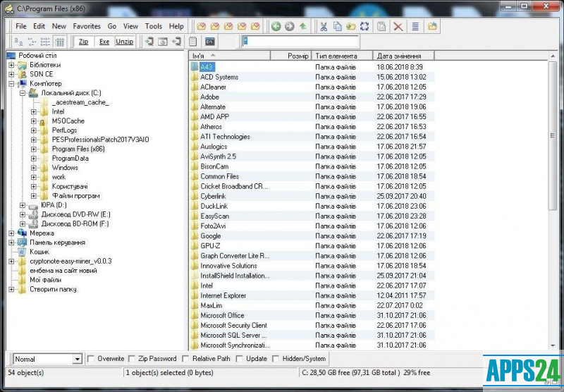Click the green arrow into page icon

tap(149, 42)
